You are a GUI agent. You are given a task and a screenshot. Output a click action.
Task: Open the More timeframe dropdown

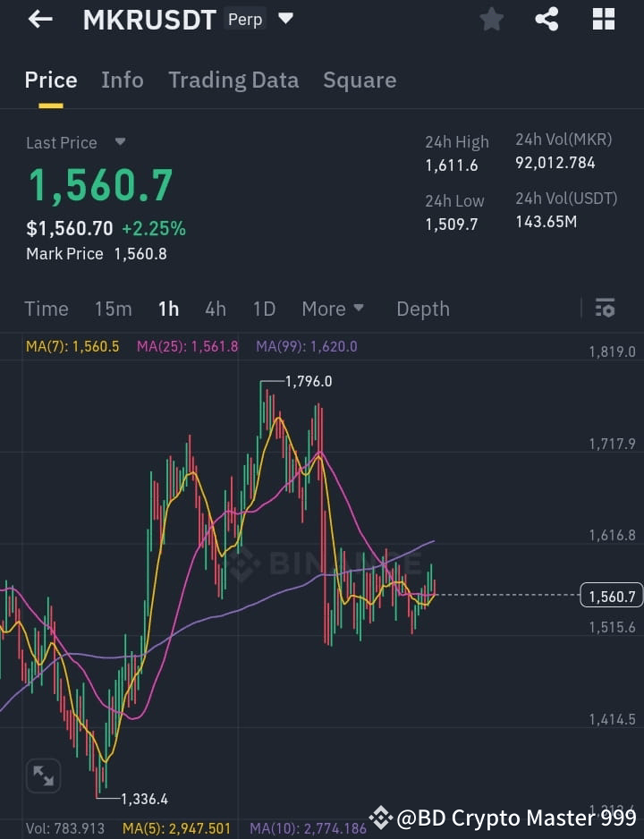coord(332,309)
